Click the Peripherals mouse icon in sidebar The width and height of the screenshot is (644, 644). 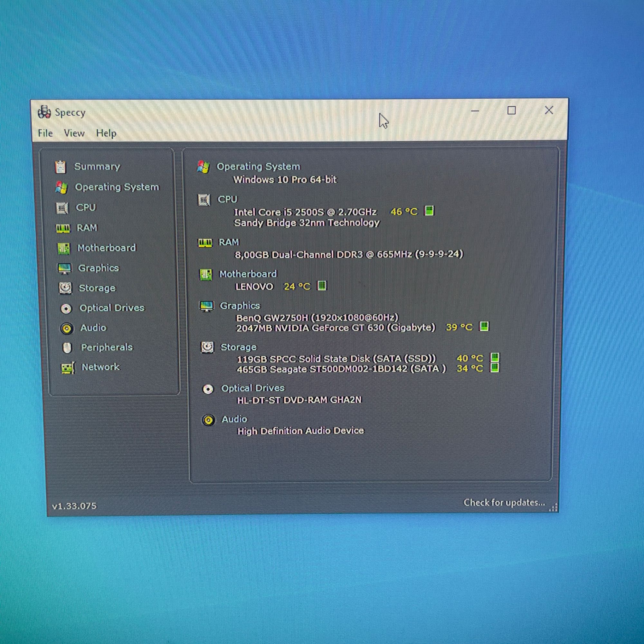pos(67,348)
